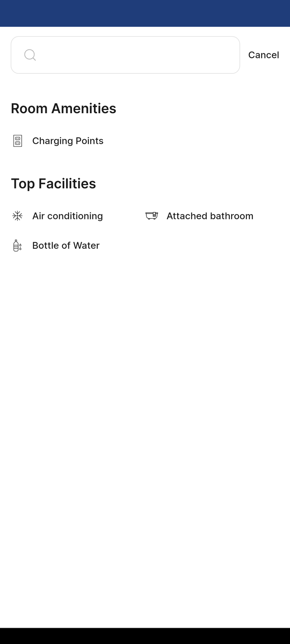Select the Air conditioning text label
290x644 pixels.
[68, 216]
